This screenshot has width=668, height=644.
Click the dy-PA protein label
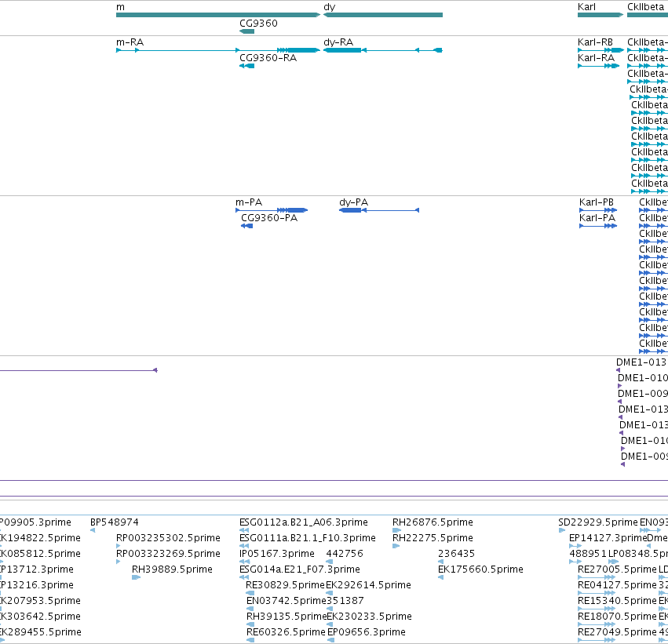coord(353,202)
